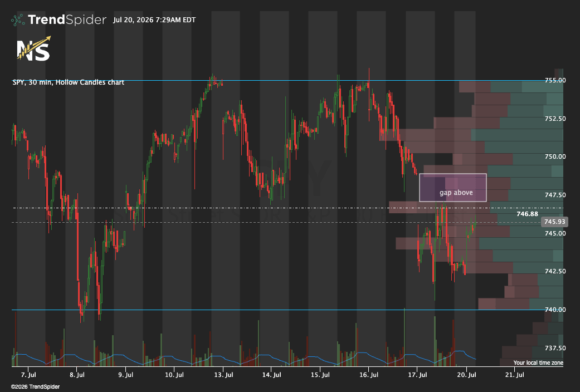The width and height of the screenshot is (580, 392).
Task: Click the current price tag 745.93
Action: [555, 222]
